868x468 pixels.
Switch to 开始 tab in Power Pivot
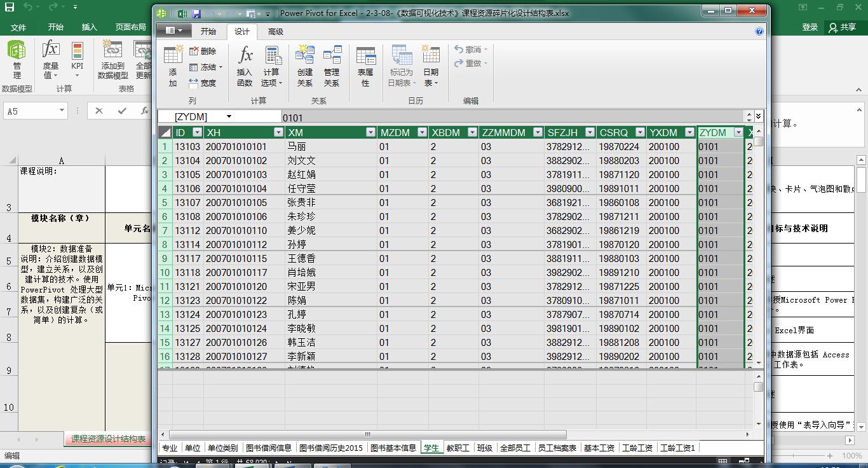tap(208, 31)
